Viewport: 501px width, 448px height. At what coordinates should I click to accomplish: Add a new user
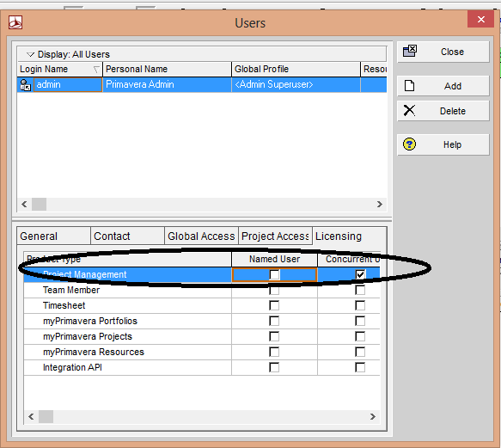click(443, 86)
